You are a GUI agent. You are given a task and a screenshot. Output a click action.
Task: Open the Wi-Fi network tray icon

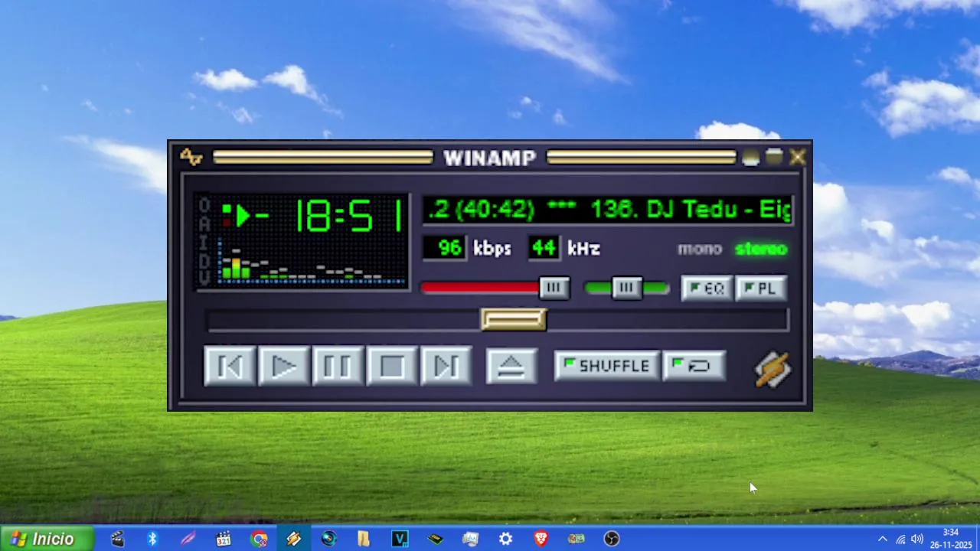[900, 539]
